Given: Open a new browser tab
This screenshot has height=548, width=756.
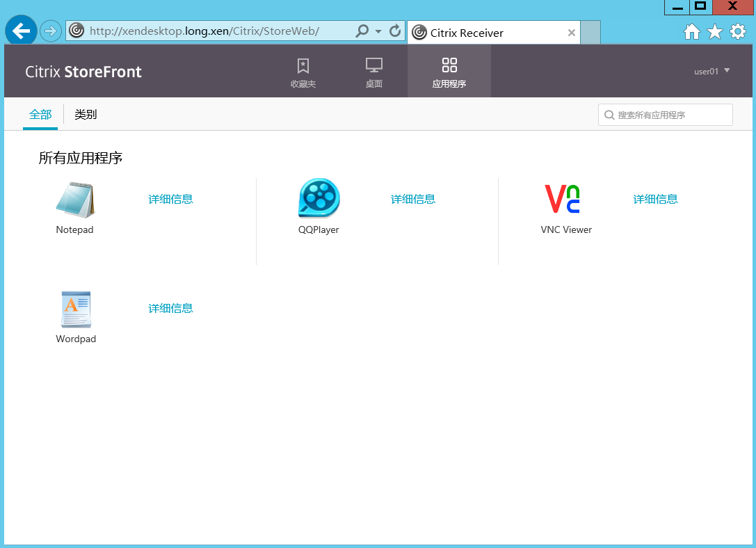Looking at the screenshot, I should (590, 32).
